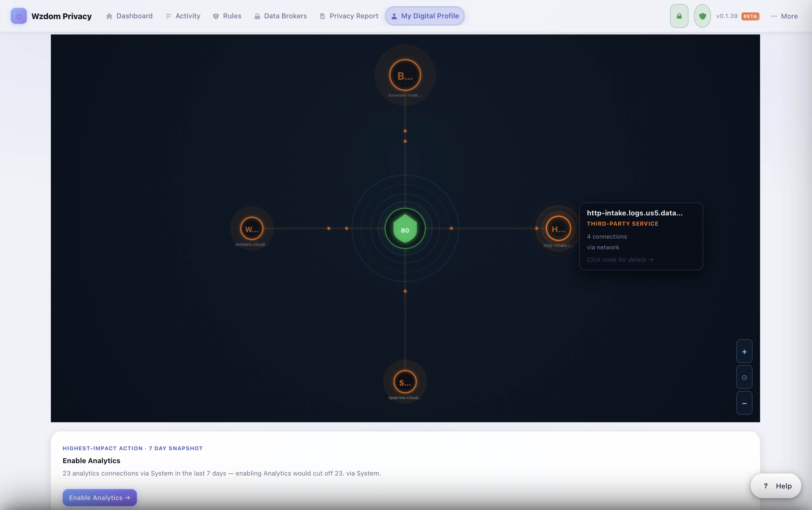This screenshot has height=510, width=812.
Task: Go to the Activity tab
Action: point(183,16)
